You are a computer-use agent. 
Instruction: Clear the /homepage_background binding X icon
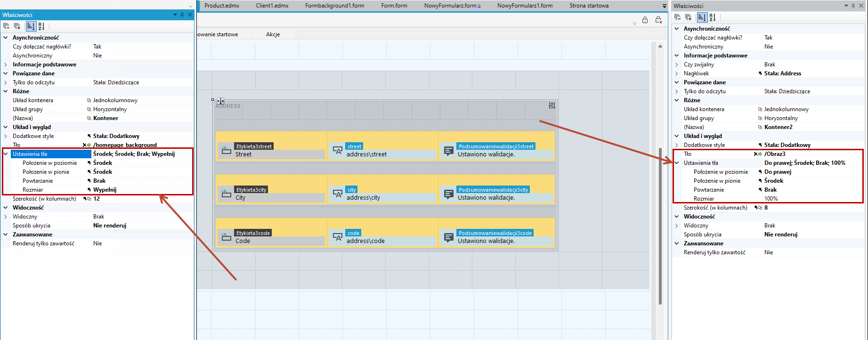point(84,145)
